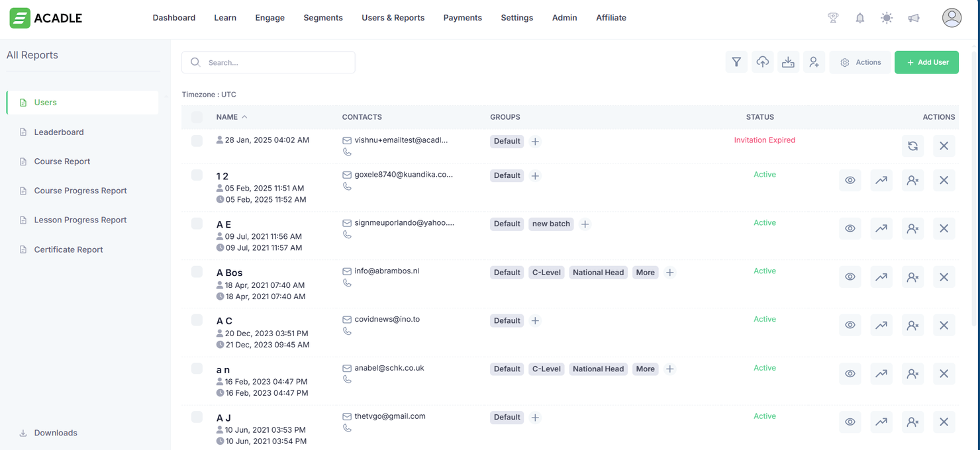Open the Admin menu item
This screenshot has height=450, width=980.
[564, 18]
